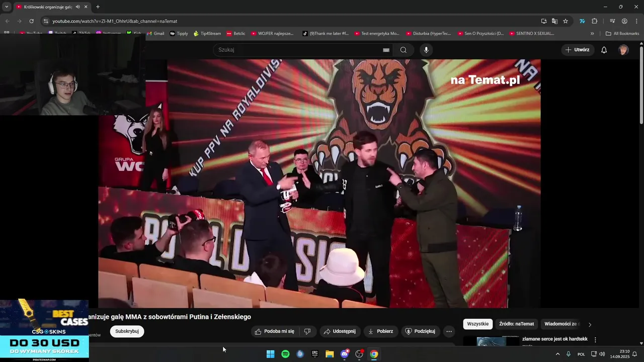Select the Wiadomości chip
644x362 pixels.
(561, 324)
